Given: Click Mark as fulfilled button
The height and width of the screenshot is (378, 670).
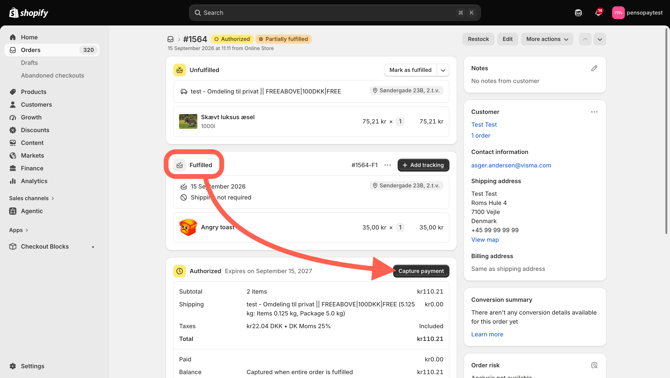Looking at the screenshot, I should (x=410, y=70).
